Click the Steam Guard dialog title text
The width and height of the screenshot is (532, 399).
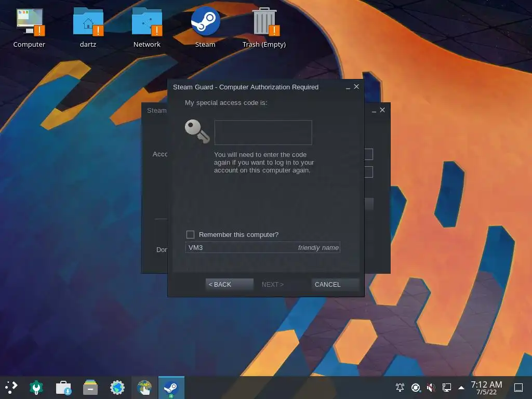[x=246, y=87]
